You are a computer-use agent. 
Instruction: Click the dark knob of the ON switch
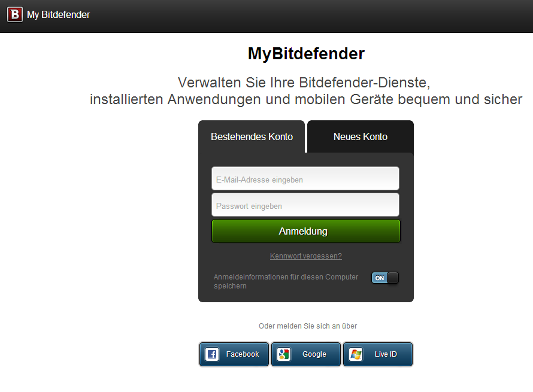coord(393,278)
